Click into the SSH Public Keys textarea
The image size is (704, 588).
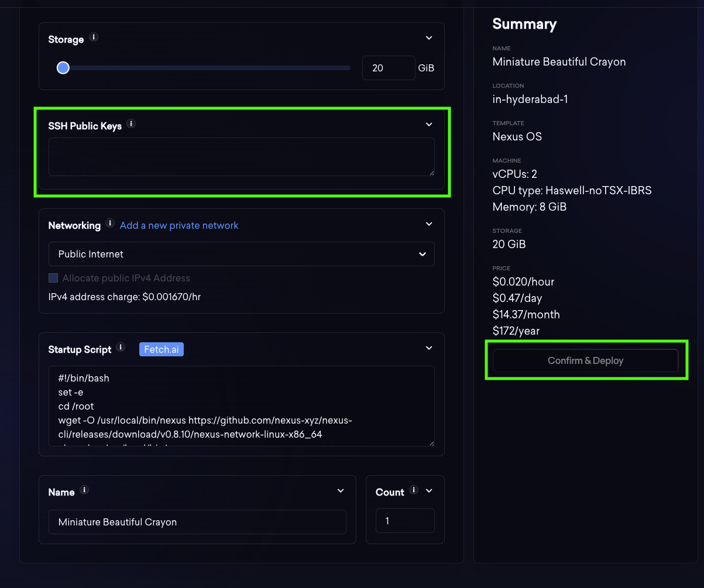click(241, 157)
